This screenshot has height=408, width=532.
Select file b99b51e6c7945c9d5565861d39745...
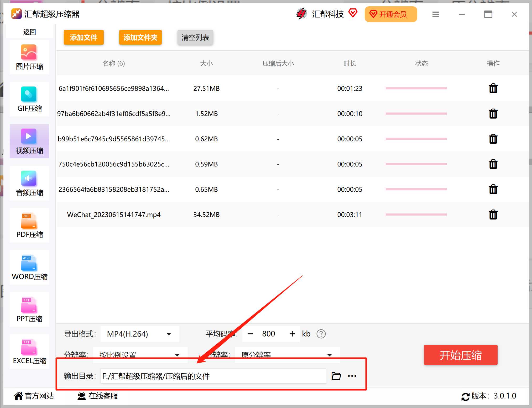[114, 139]
